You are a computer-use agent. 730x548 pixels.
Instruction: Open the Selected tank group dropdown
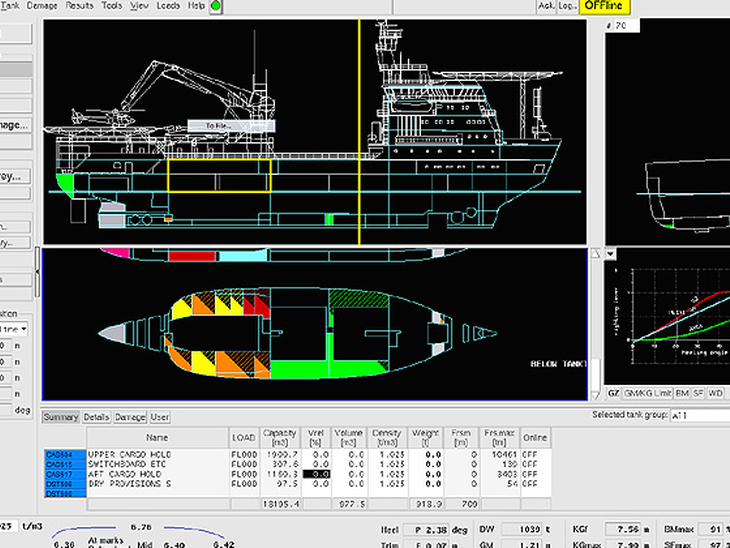pos(700,416)
